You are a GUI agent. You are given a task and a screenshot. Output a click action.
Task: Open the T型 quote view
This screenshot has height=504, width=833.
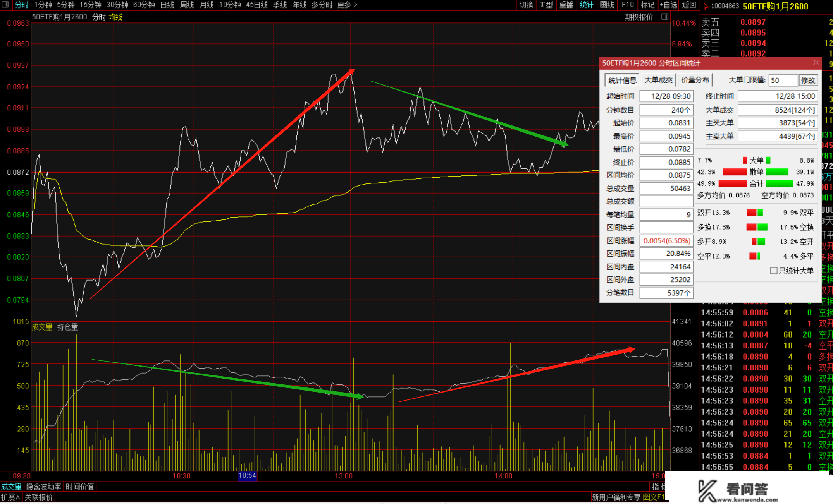pyautogui.click(x=546, y=5)
